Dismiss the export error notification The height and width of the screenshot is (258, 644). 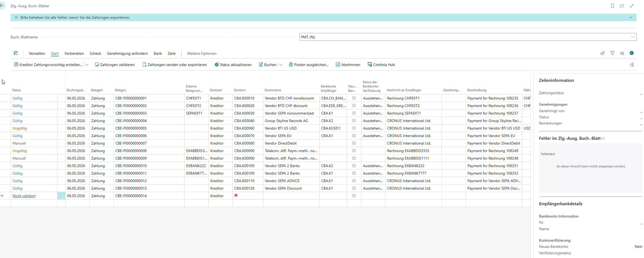point(16,18)
